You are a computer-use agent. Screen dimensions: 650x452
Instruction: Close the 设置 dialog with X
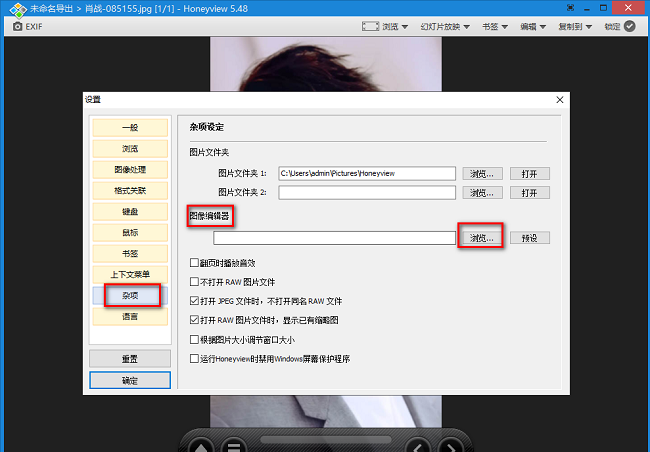(560, 100)
